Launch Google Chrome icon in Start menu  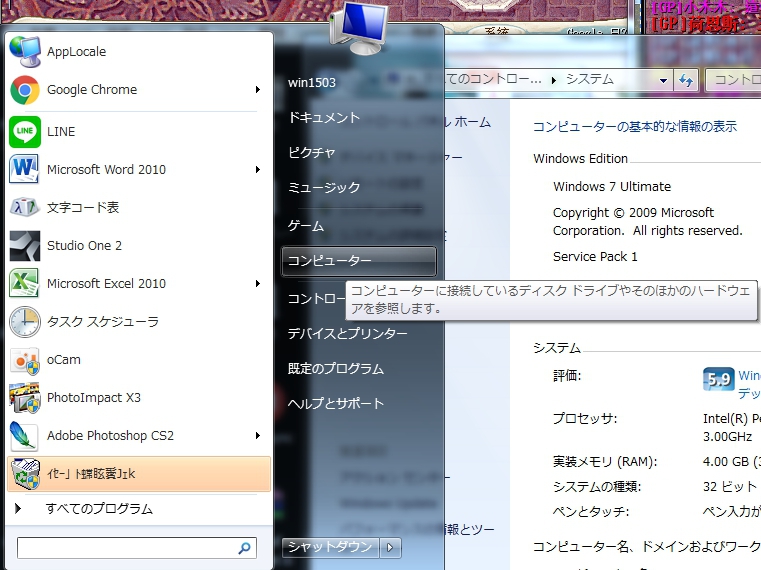[x=25, y=90]
